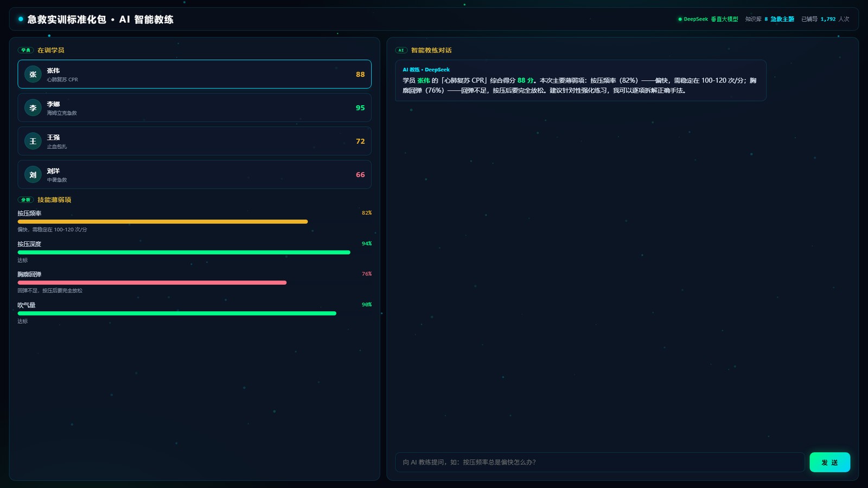
Task: Click score 72 on 王强's card
Action: tap(360, 141)
